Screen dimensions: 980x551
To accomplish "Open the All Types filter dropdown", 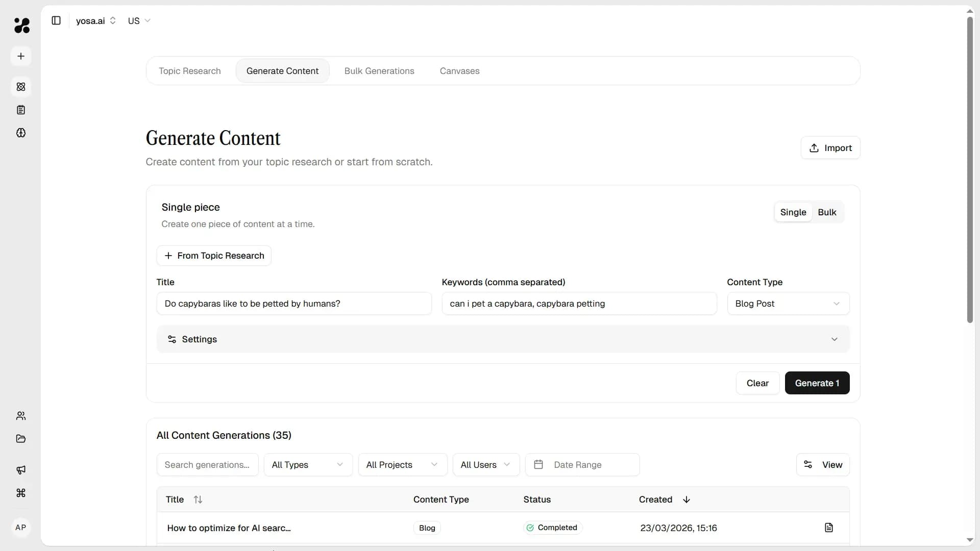I will [x=308, y=465].
